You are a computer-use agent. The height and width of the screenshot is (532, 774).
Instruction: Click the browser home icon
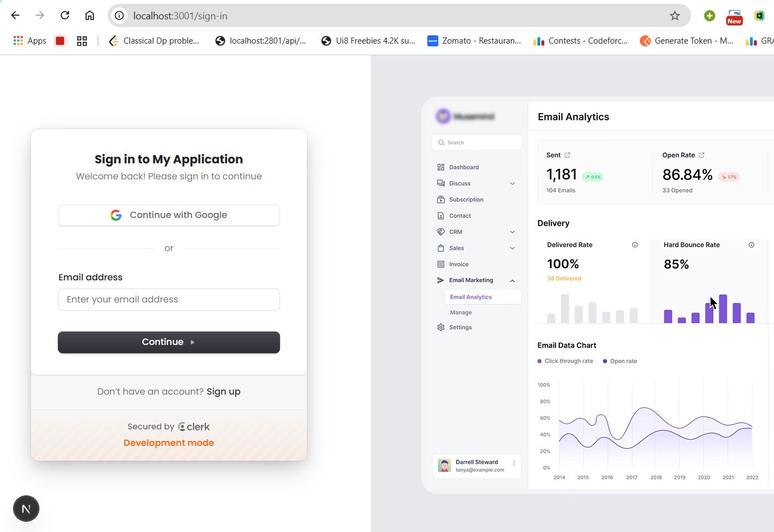(89, 15)
